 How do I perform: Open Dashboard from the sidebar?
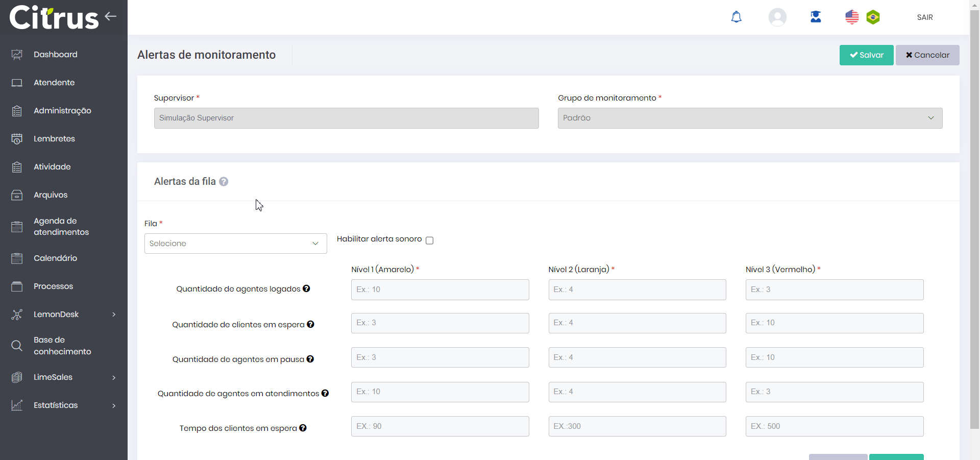55,55
